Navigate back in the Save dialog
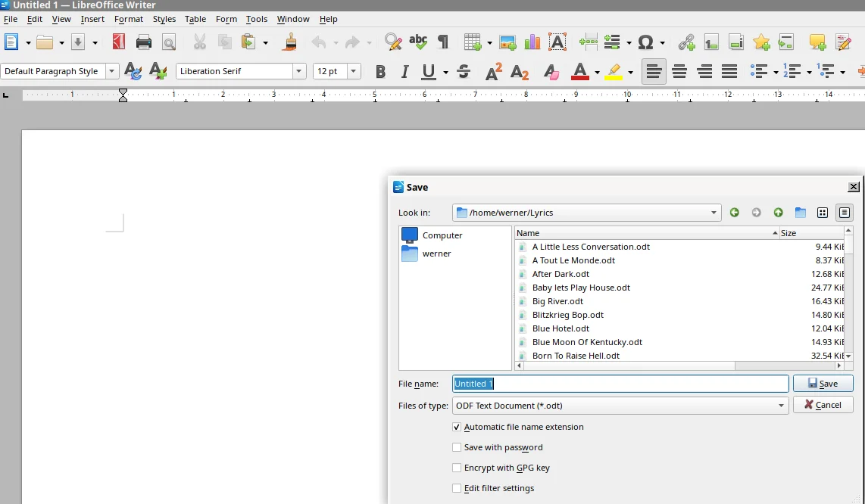 (734, 213)
